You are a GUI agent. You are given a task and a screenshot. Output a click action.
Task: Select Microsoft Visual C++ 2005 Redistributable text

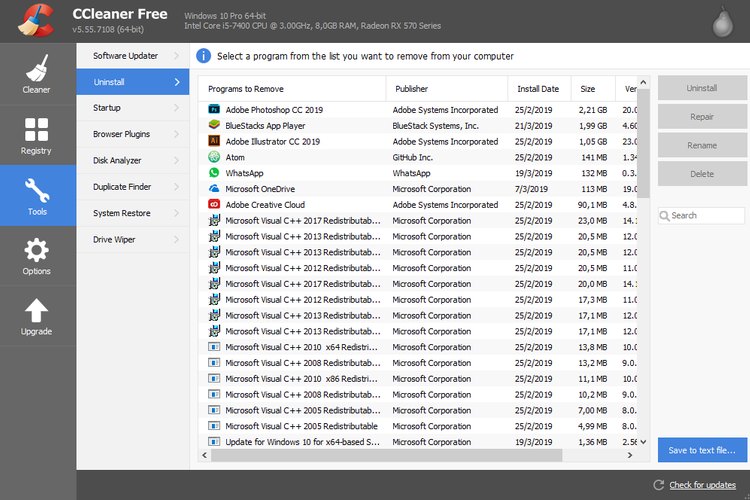(301, 426)
